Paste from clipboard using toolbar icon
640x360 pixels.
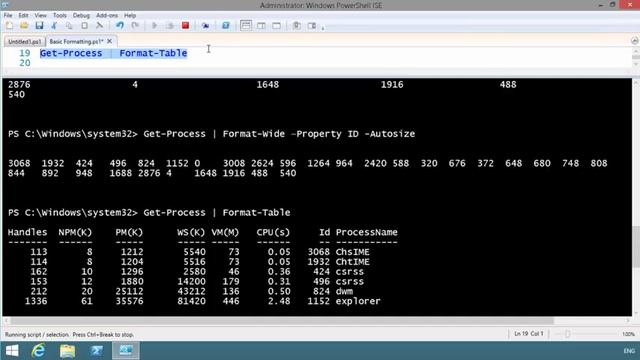[84, 26]
